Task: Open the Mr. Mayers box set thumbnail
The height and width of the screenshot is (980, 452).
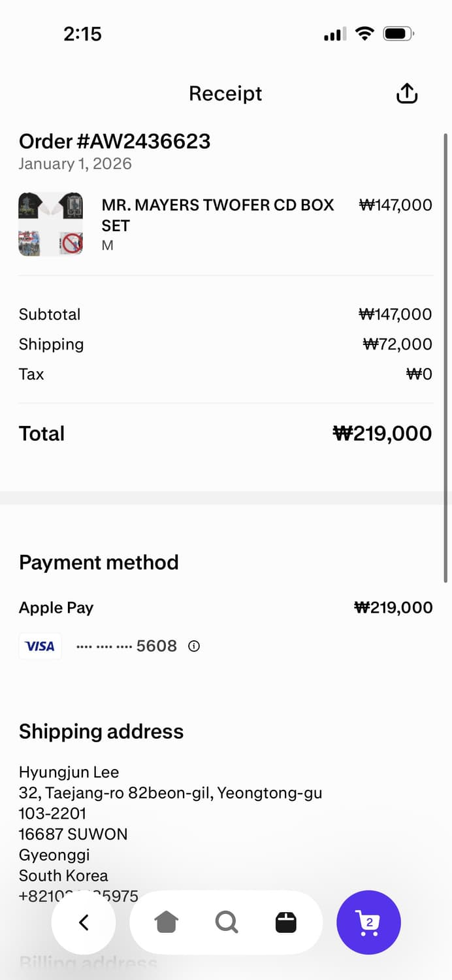Action: 51,224
